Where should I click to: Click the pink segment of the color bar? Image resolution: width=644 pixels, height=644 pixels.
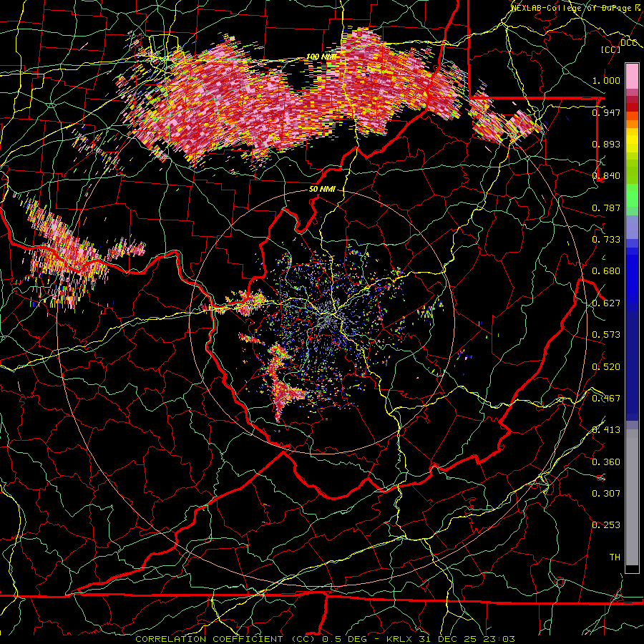click(x=632, y=77)
